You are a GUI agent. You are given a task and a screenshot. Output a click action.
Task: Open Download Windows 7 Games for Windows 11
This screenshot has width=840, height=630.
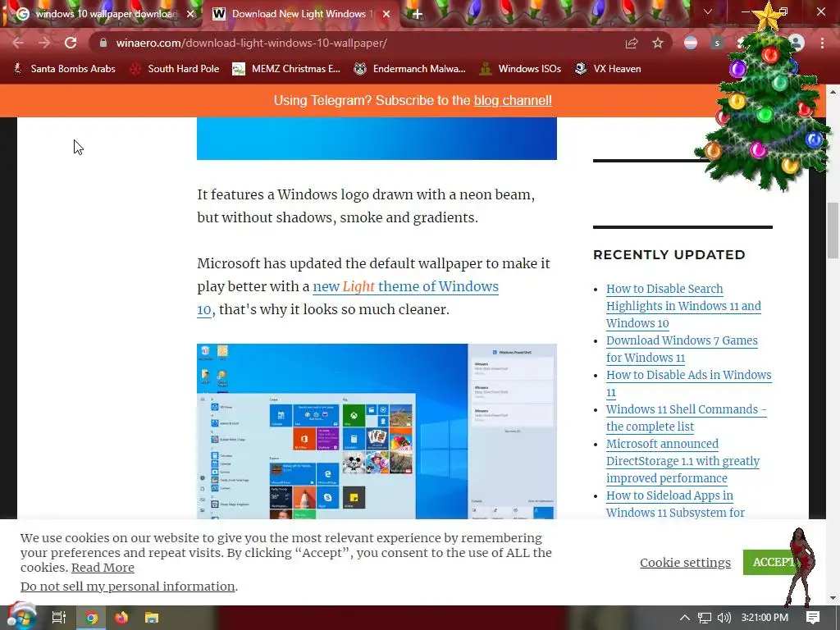click(682, 349)
